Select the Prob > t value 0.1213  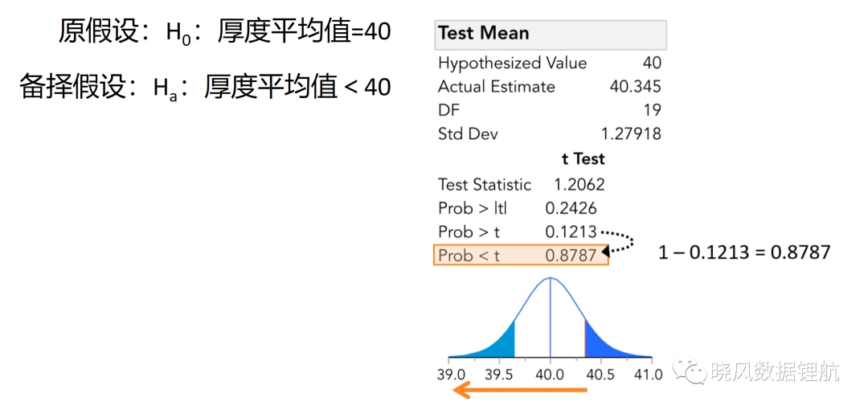[571, 232]
